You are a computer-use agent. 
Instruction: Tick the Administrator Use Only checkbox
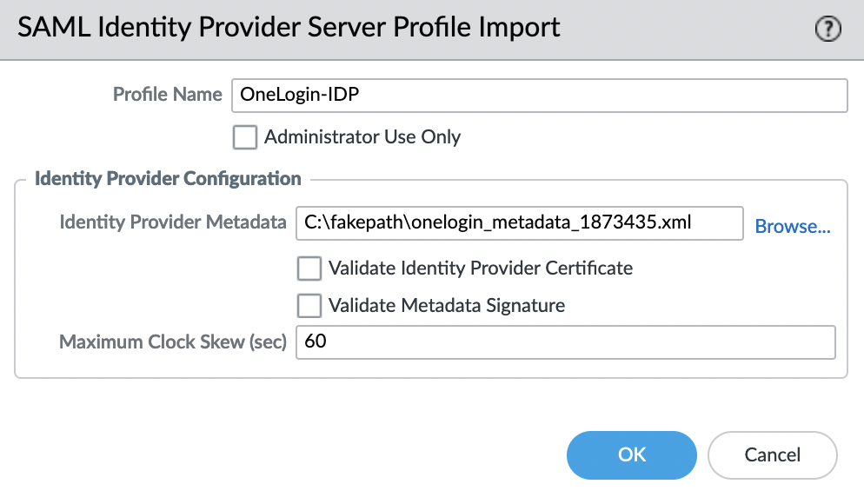[244, 137]
